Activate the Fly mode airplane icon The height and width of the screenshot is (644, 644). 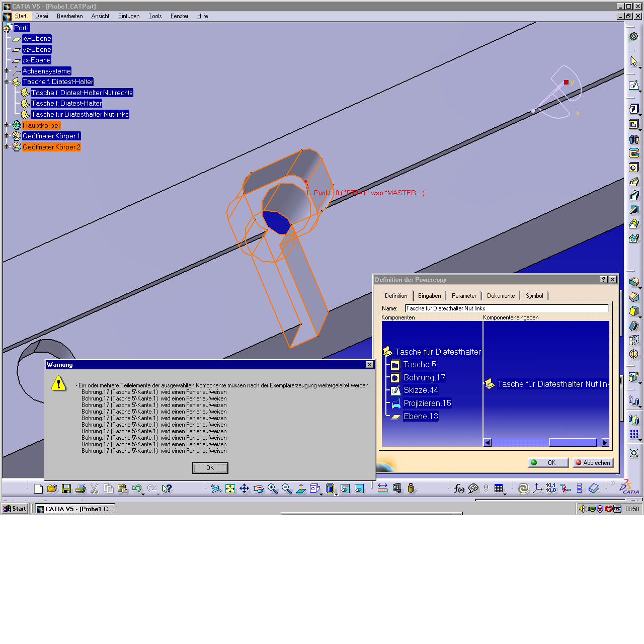[216, 489]
